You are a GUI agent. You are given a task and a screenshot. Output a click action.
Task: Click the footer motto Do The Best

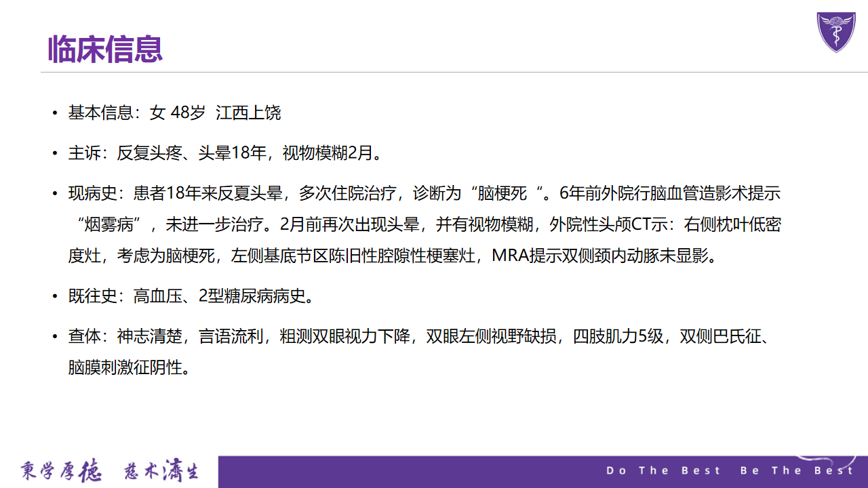[x=663, y=470]
